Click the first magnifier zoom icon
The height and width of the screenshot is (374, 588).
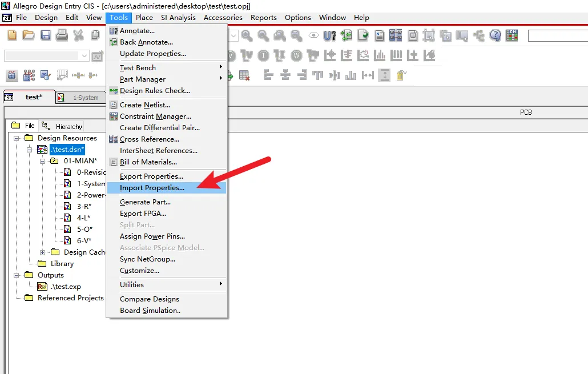[247, 35]
